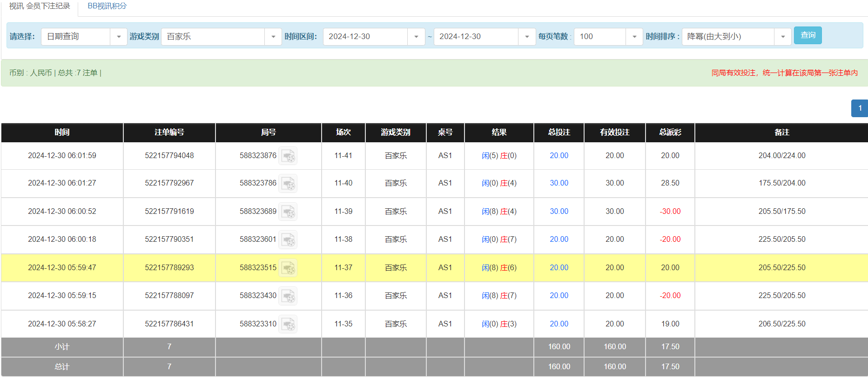
Task: Go to page 1 in pagination
Action: [860, 108]
